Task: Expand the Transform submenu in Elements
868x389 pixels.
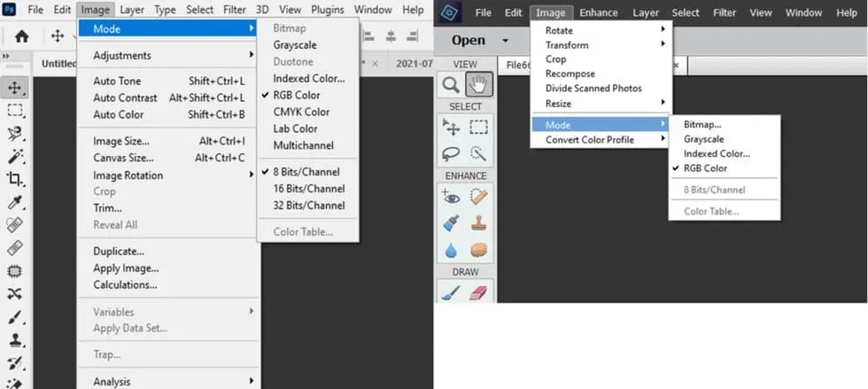Action: [x=601, y=45]
